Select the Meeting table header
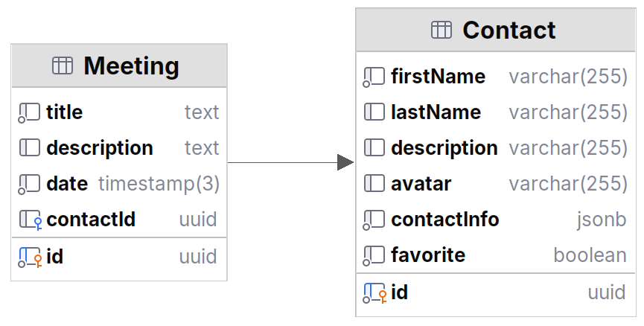This screenshot has height=326, width=644. coord(119,66)
